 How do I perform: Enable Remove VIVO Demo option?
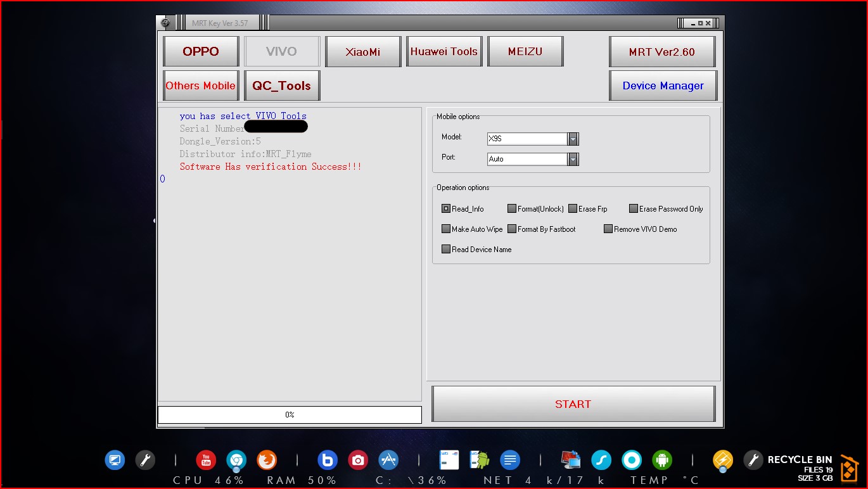[x=608, y=229]
